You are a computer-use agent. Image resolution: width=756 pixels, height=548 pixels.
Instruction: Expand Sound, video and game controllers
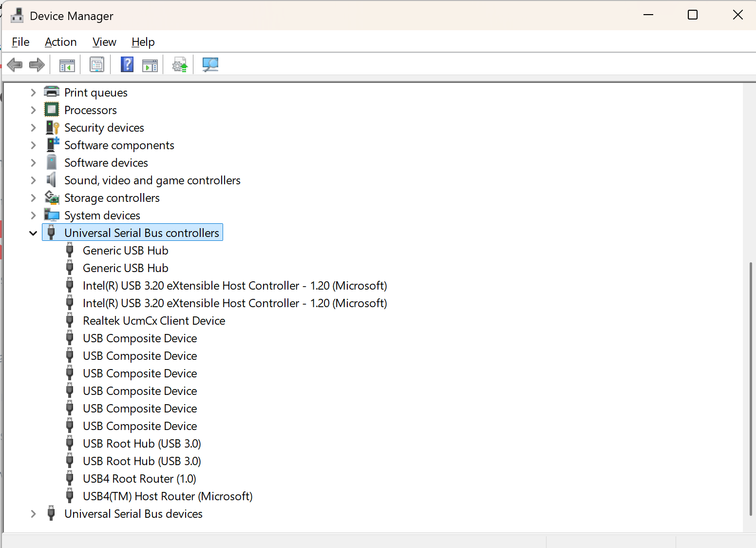[33, 180]
